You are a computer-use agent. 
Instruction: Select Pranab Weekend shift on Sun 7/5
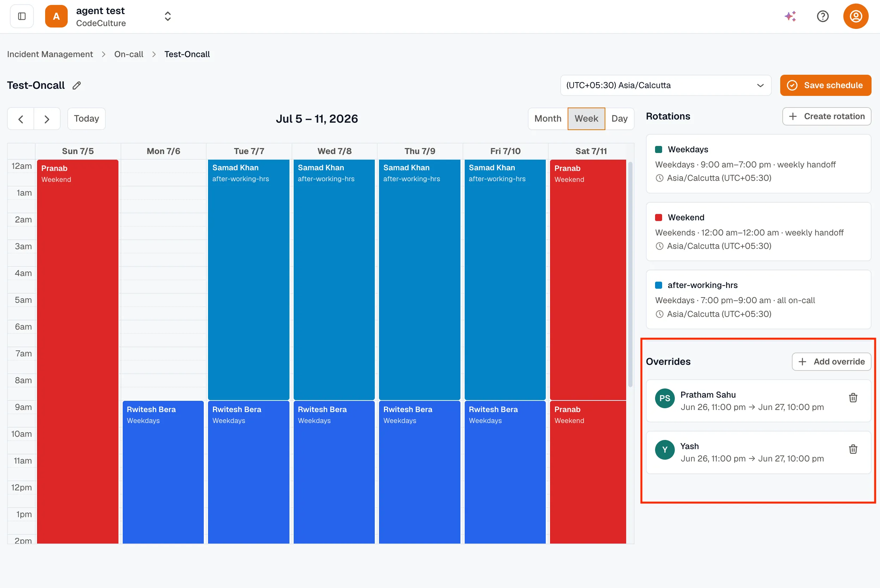pos(78,352)
